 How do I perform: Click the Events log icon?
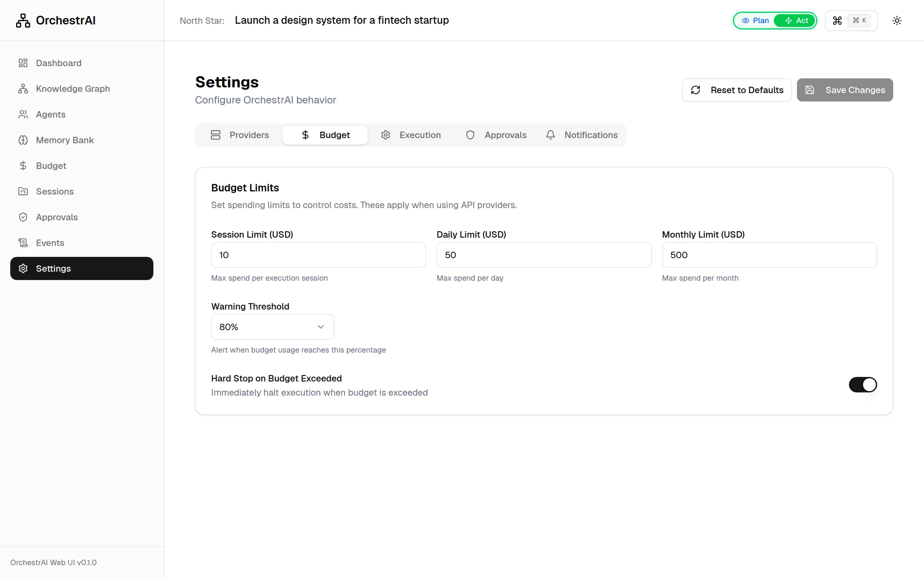(23, 243)
